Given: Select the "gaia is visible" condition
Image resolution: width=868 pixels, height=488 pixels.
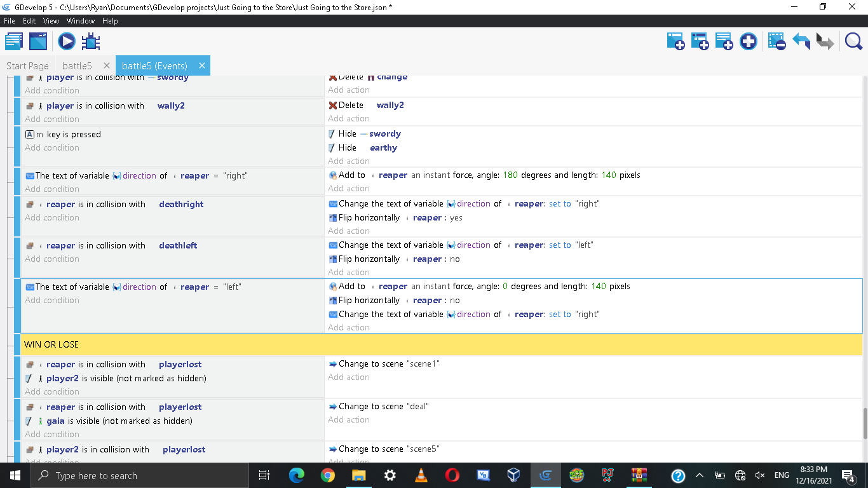Looking at the screenshot, I should (x=109, y=421).
